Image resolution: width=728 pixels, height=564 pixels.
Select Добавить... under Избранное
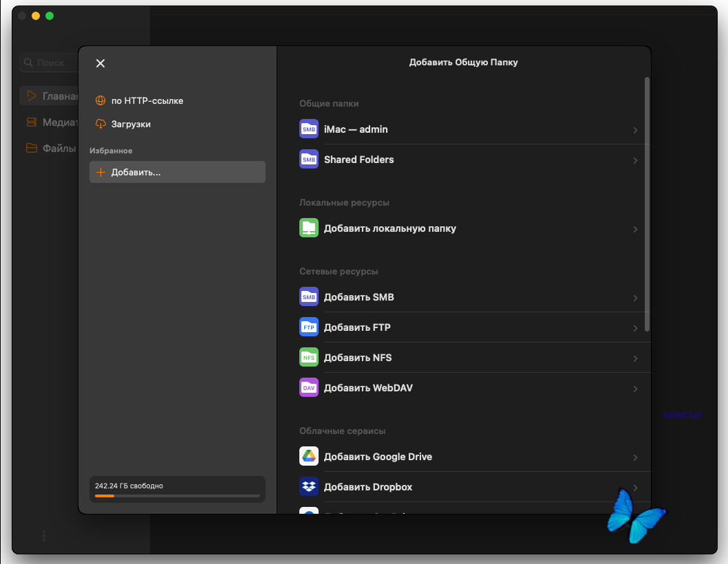178,172
